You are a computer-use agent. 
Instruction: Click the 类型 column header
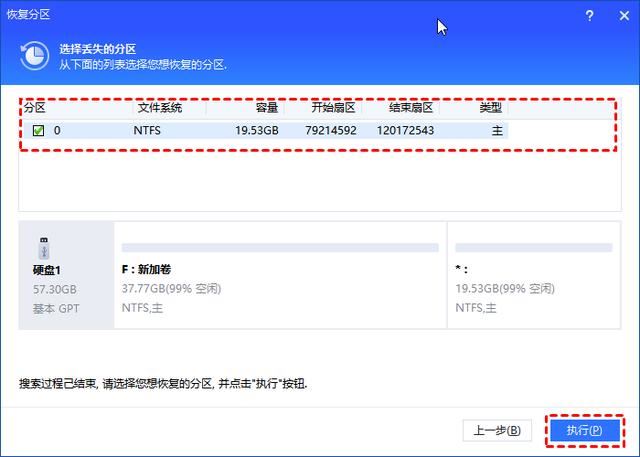click(490, 108)
